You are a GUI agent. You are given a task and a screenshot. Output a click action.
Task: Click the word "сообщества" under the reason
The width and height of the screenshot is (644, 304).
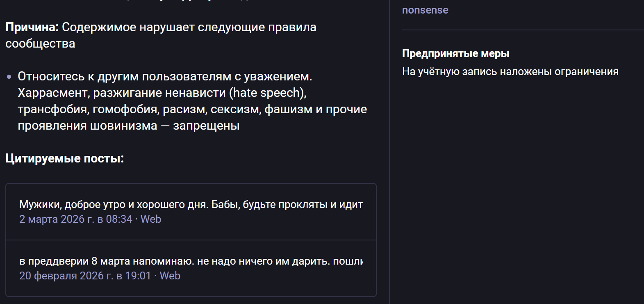tap(40, 44)
